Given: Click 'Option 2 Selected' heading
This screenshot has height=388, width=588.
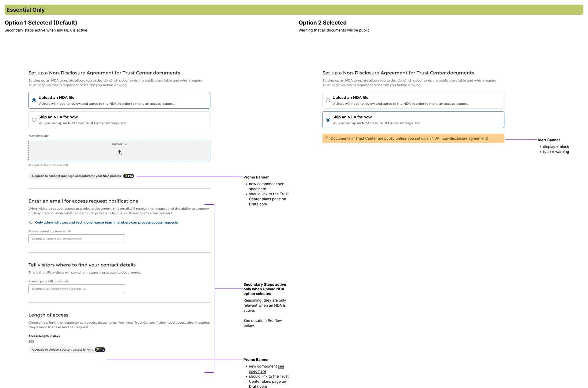Looking at the screenshot, I should point(322,23).
